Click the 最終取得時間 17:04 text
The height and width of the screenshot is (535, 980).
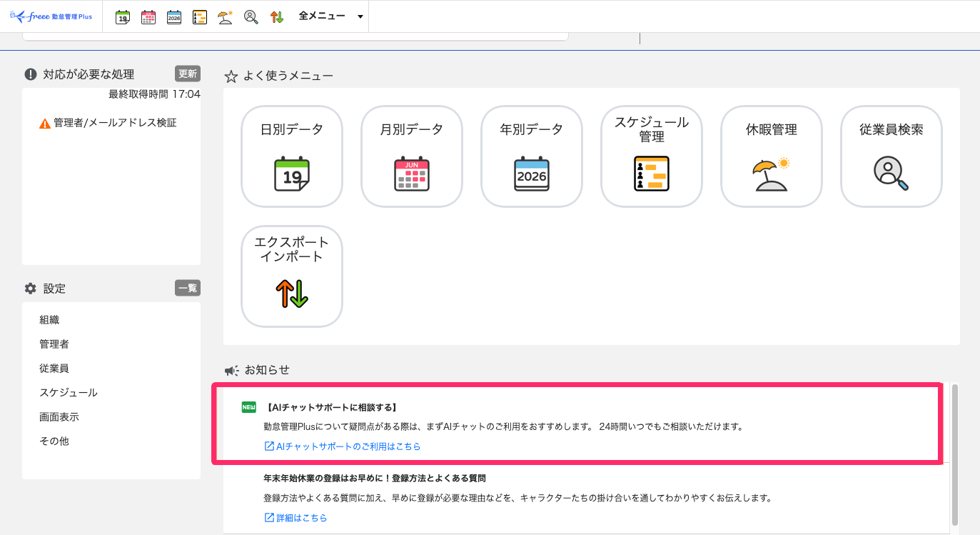point(154,94)
